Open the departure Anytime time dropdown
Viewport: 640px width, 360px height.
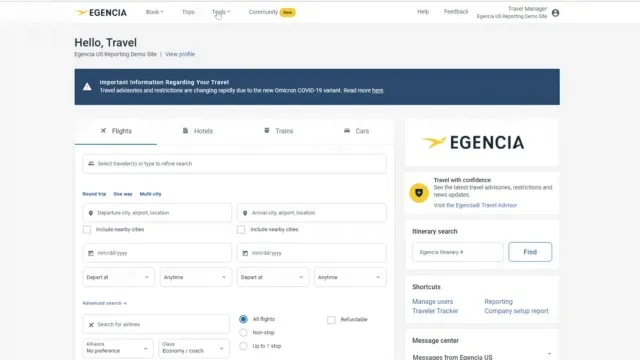[196, 277]
